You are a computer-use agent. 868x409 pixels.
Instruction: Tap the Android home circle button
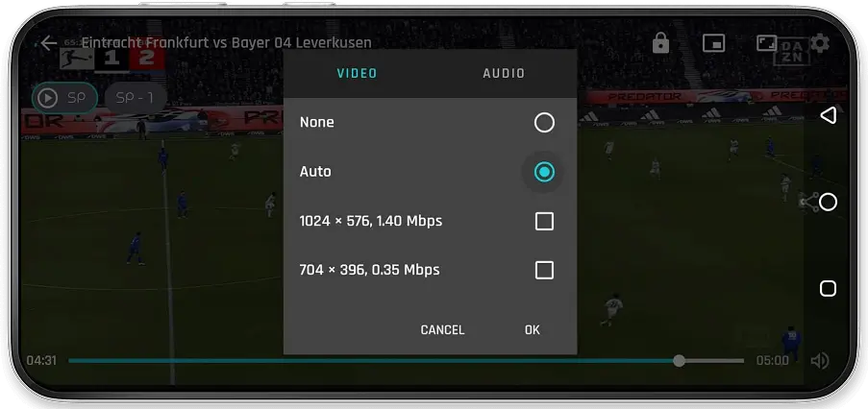click(x=829, y=203)
